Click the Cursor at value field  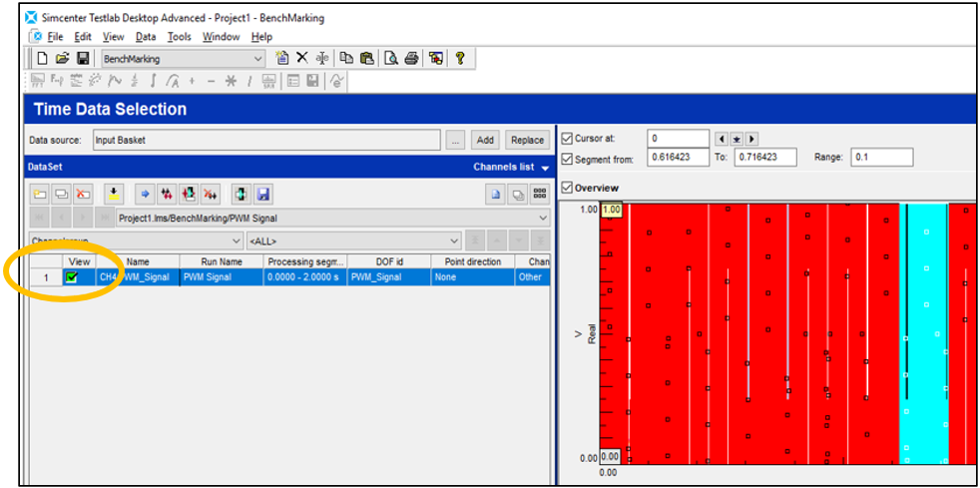pos(679,138)
